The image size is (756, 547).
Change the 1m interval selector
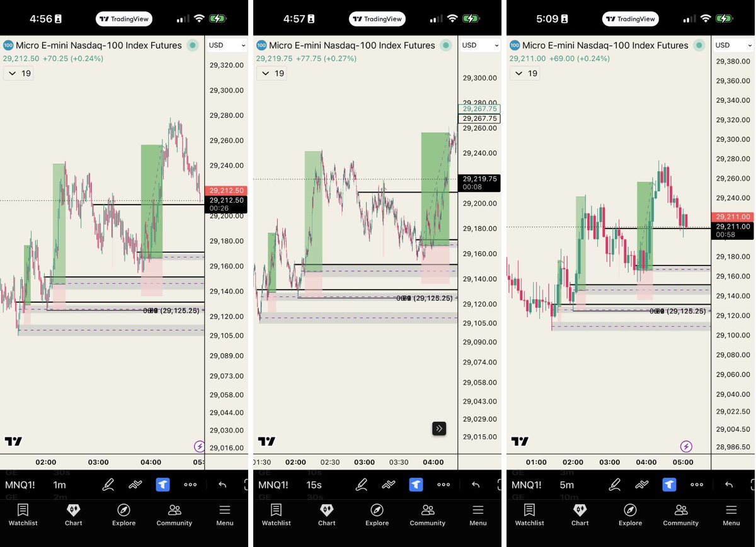[x=60, y=485]
